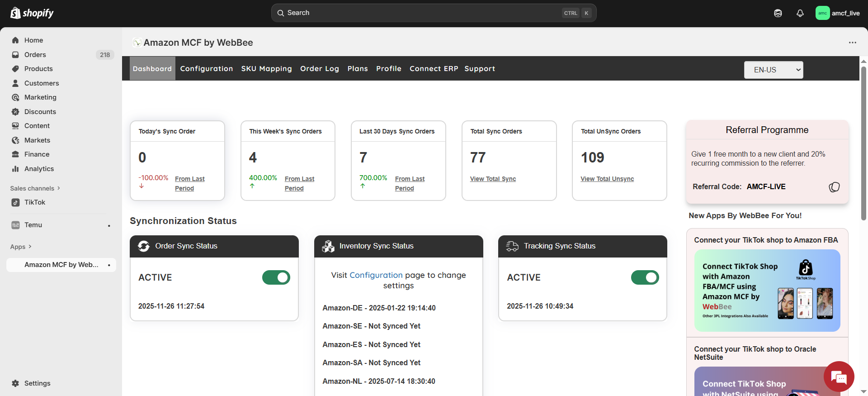Open the Order Log tab
The width and height of the screenshot is (868, 396).
(319, 69)
